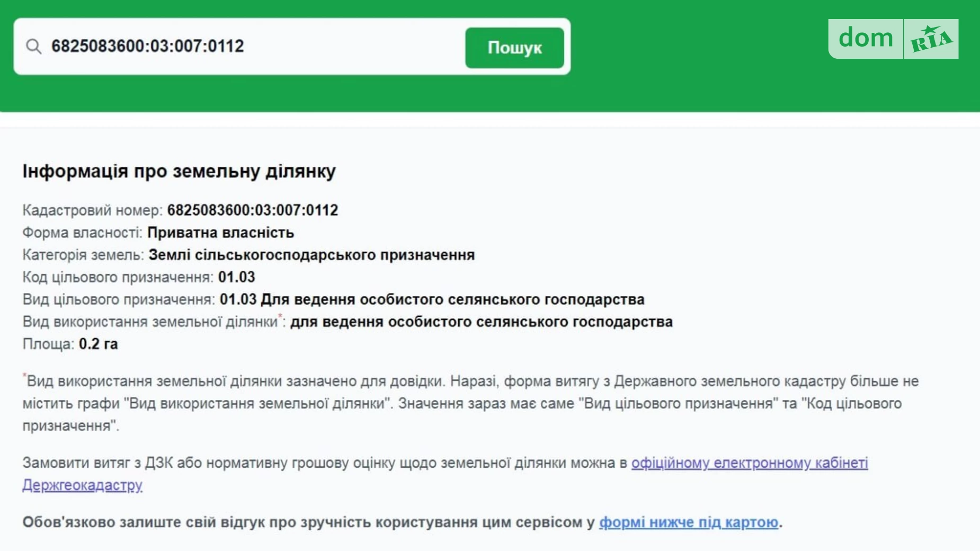Select lowercase для ведення особистого селянського господарства
The height and width of the screenshot is (551, 980).
(481, 322)
